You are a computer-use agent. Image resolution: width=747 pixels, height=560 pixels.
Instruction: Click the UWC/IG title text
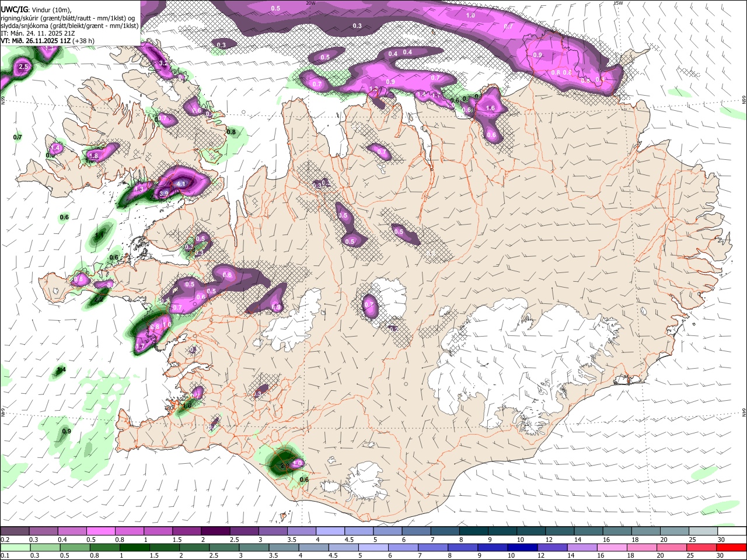pos(14,9)
